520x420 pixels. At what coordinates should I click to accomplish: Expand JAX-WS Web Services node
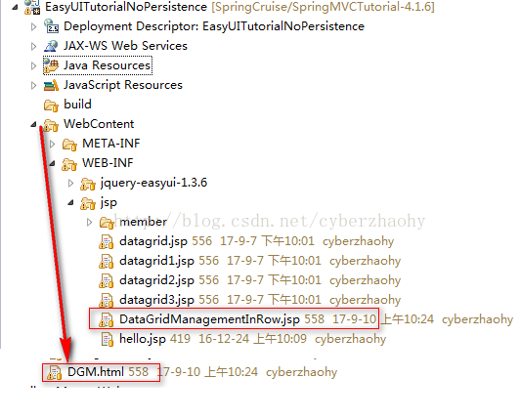pos(33,46)
